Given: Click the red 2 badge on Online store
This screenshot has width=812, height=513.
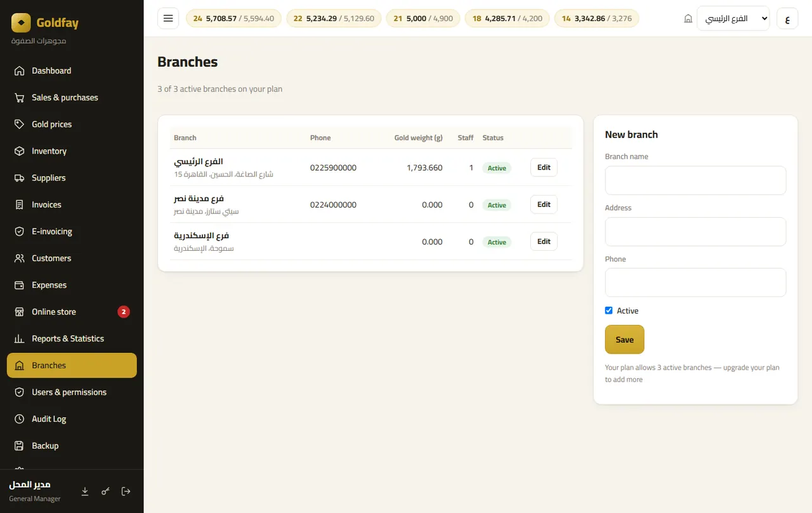Looking at the screenshot, I should (124, 312).
